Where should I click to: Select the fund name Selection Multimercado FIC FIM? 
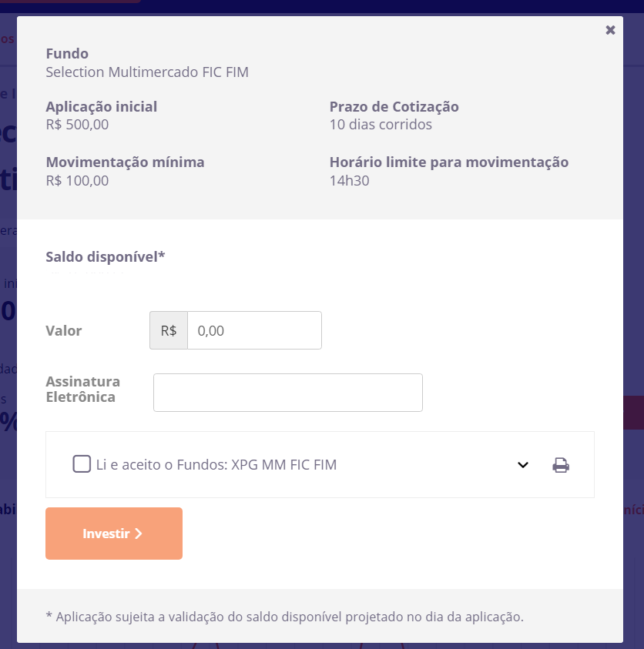click(x=147, y=72)
